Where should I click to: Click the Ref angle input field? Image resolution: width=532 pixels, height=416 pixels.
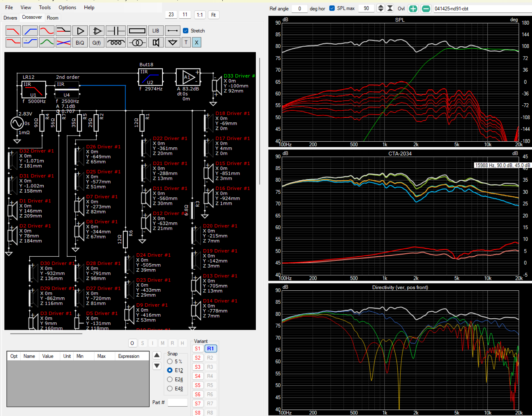[299, 9]
